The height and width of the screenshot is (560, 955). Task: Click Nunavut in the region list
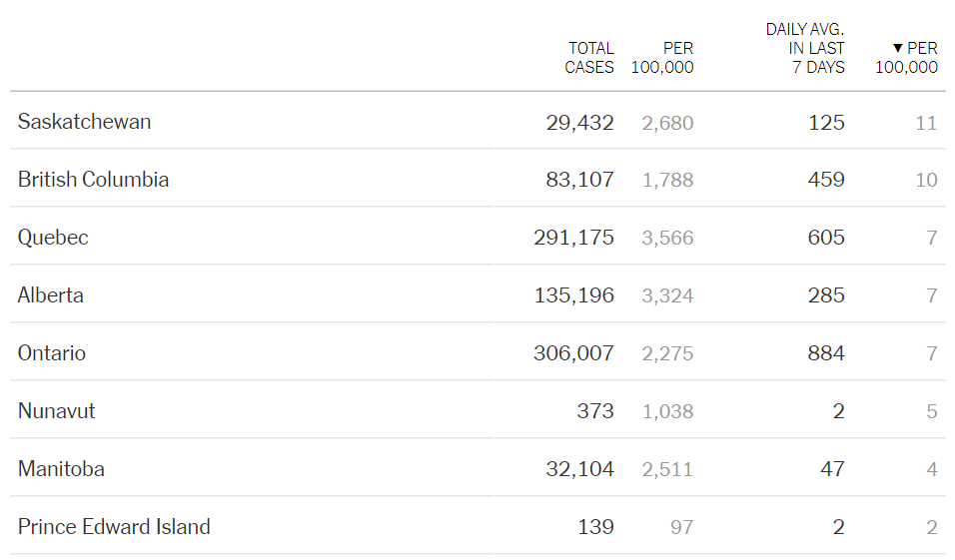click(x=57, y=411)
